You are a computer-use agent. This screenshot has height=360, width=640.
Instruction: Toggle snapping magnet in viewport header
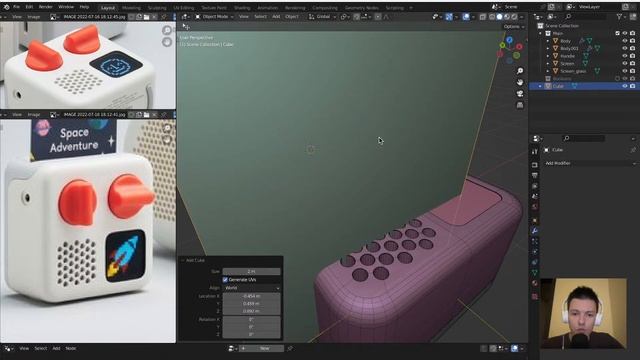pos(357,17)
